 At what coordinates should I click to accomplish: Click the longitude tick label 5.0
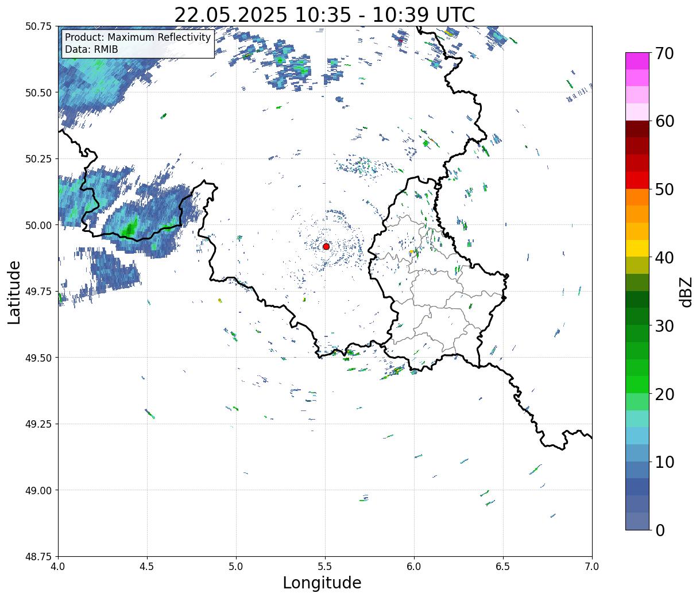point(236,567)
